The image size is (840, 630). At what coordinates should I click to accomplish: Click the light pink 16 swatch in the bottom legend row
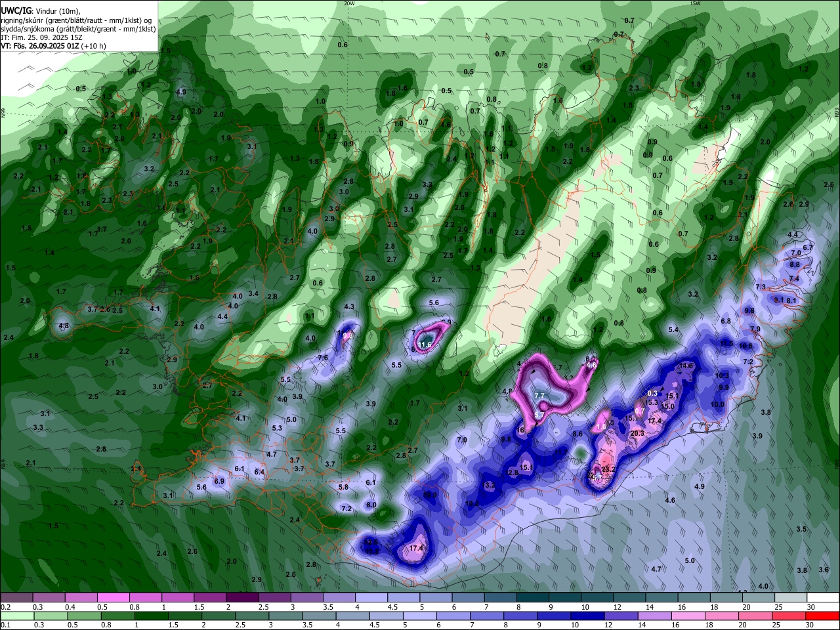tap(688, 616)
